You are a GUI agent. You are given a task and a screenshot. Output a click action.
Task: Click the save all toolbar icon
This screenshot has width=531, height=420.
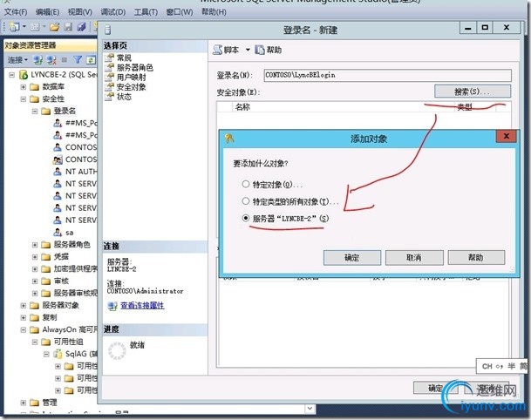pyautogui.click(x=81, y=27)
